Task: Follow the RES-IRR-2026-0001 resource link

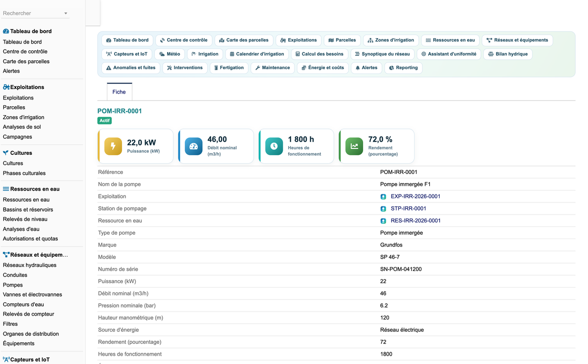Action: [416, 221]
